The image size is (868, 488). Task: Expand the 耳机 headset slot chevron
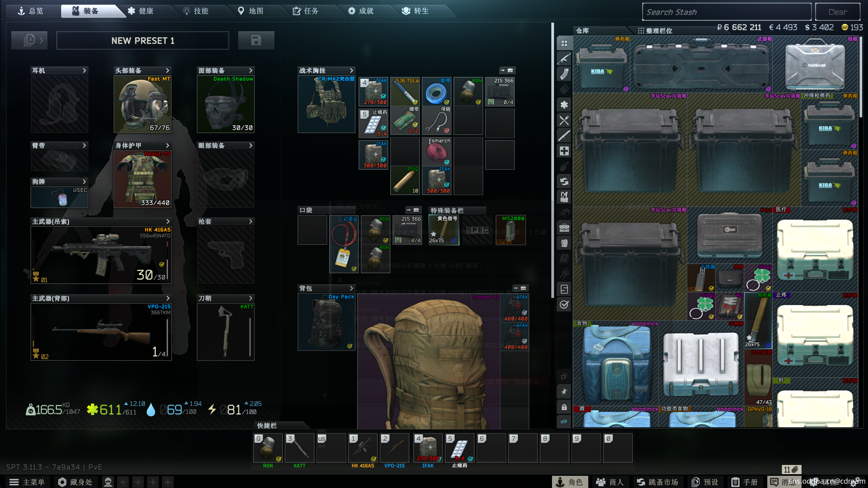[x=84, y=70]
